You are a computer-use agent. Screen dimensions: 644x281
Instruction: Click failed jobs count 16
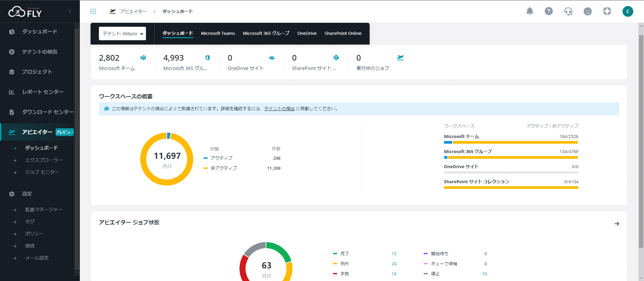(394, 274)
